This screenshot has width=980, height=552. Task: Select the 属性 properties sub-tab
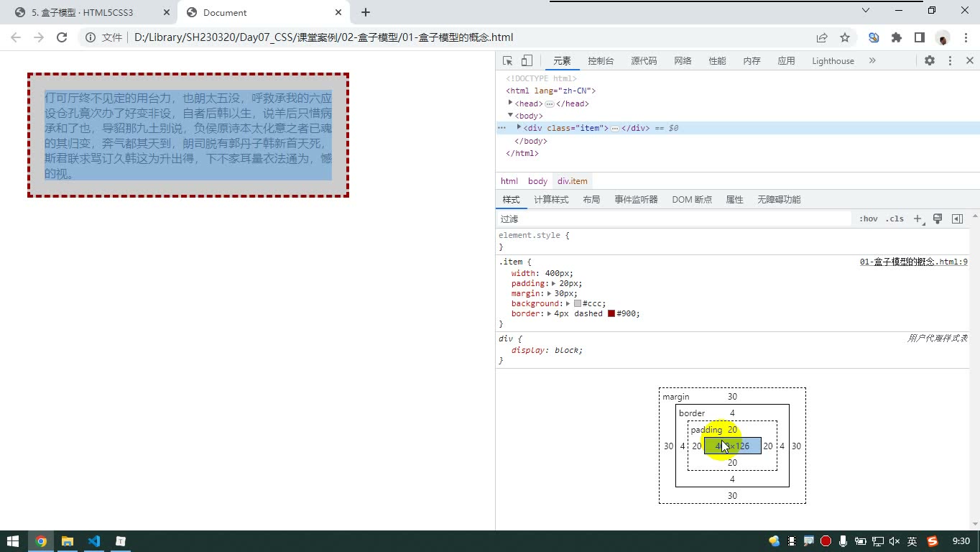point(734,200)
